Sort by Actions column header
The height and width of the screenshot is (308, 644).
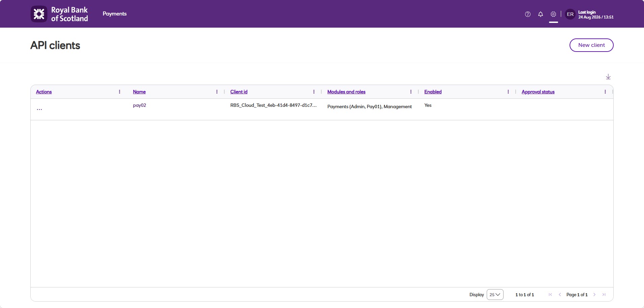click(44, 92)
